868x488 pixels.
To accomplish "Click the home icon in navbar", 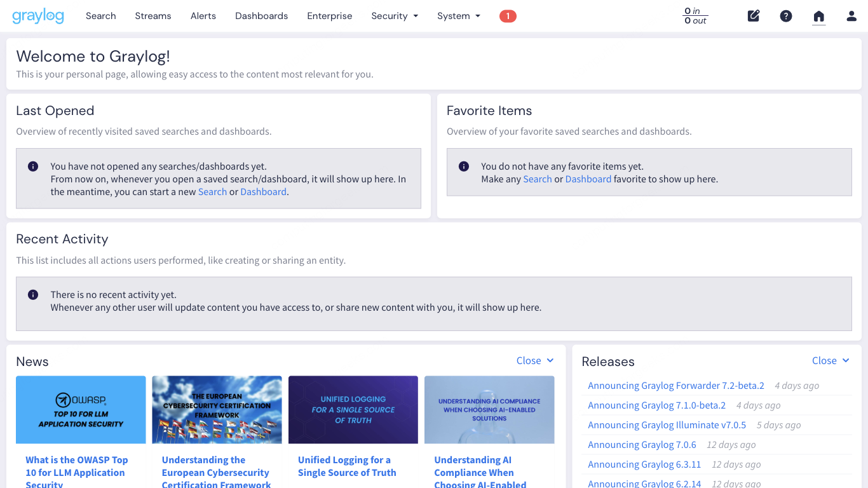I will coord(819,17).
